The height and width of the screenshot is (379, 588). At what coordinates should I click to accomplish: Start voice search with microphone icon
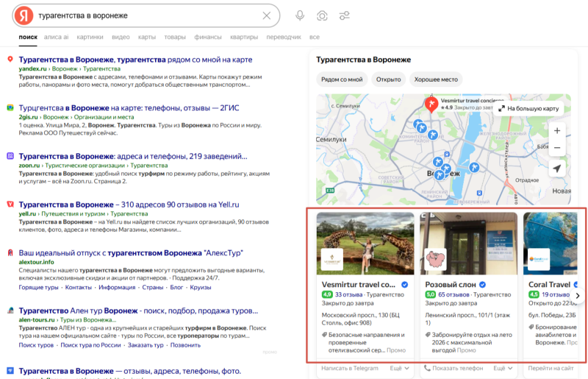pos(300,15)
